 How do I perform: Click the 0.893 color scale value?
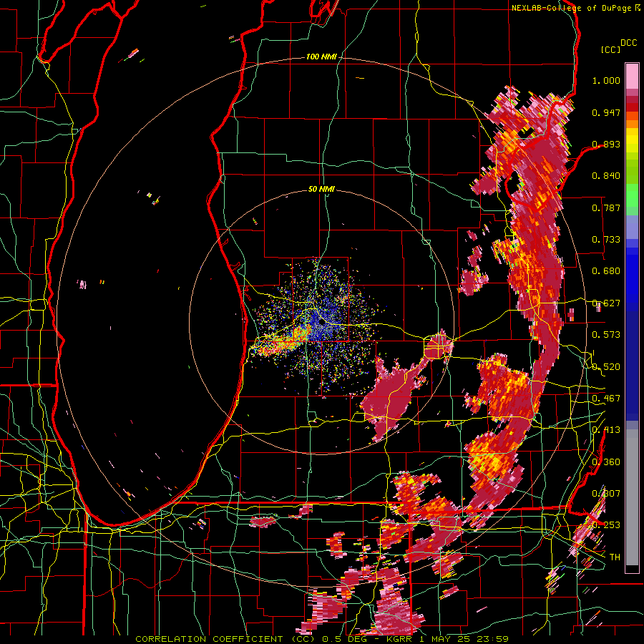606,144
